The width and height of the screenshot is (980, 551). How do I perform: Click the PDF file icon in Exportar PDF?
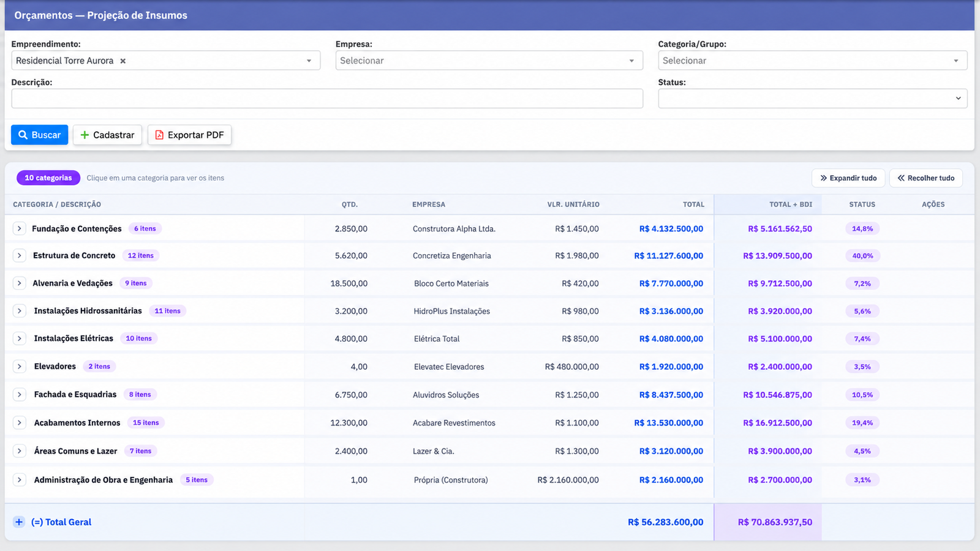tap(159, 135)
